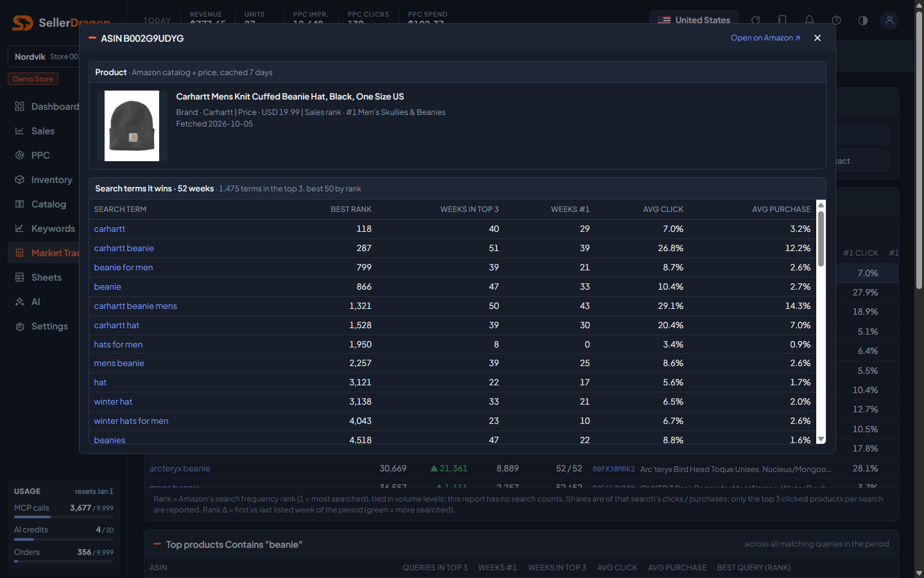Toggle the dark/light theme icon
Image resolution: width=924 pixels, height=578 pixels.
pyautogui.click(x=863, y=21)
